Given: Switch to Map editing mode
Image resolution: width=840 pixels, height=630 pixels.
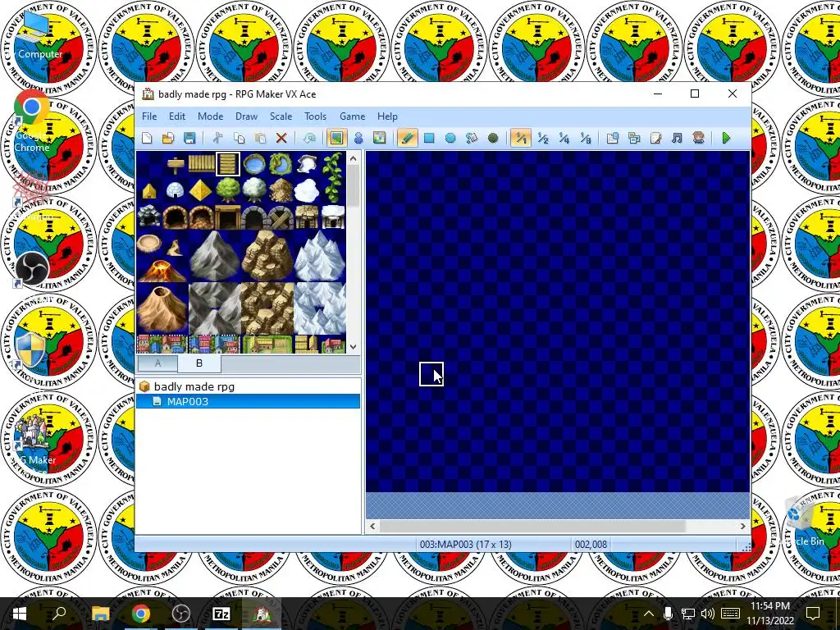Looking at the screenshot, I should pyautogui.click(x=336, y=138).
